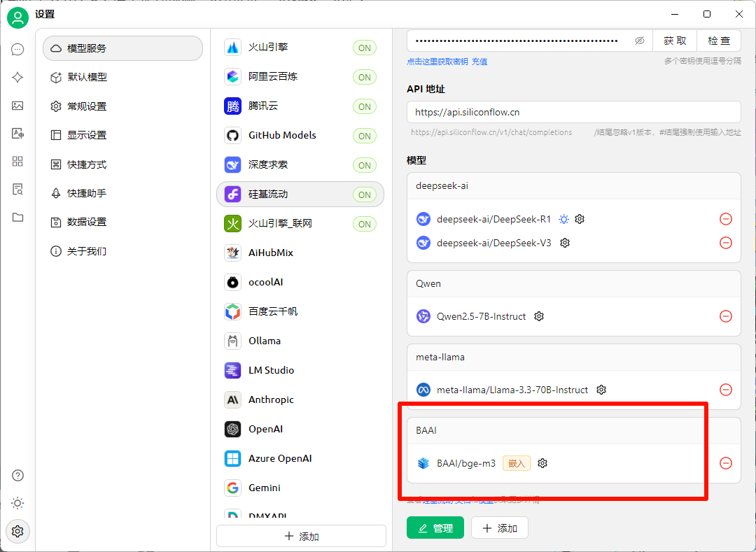Select ocoolAI provider

[300, 282]
